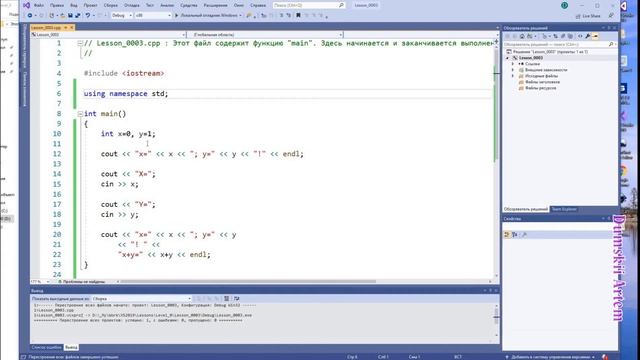
Task: Open the Debug menu
Action: (131, 5)
